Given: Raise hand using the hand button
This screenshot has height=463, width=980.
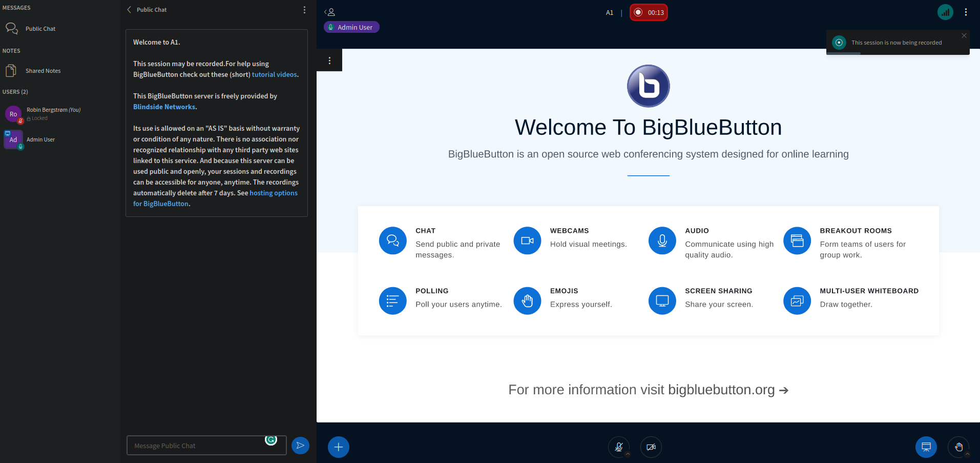Looking at the screenshot, I should [x=958, y=447].
